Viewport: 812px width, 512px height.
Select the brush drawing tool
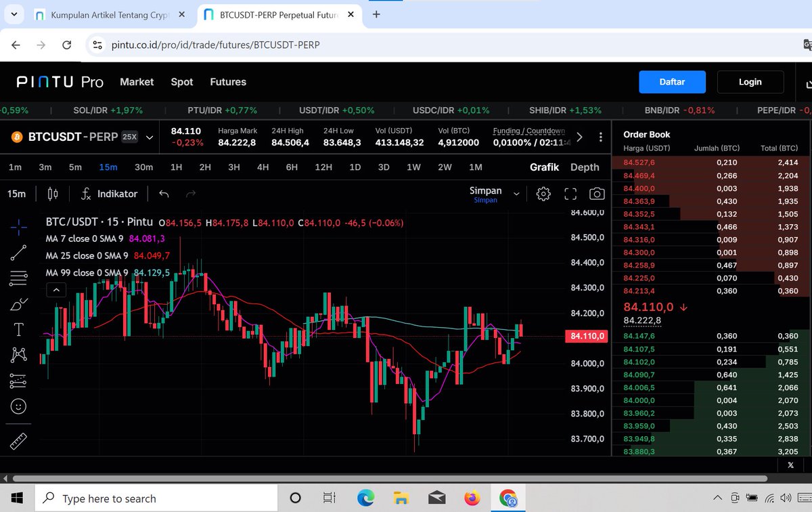click(x=19, y=304)
